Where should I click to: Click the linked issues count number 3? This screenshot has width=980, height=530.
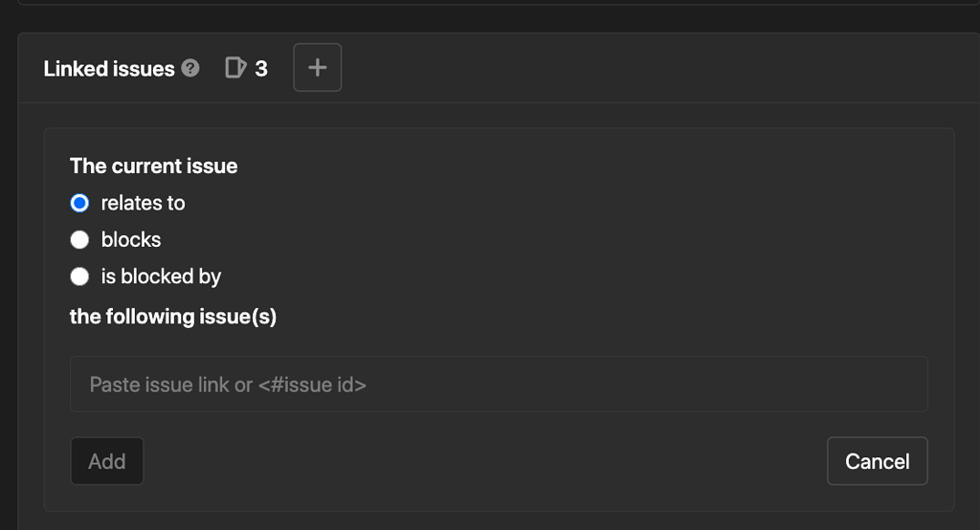click(x=261, y=68)
